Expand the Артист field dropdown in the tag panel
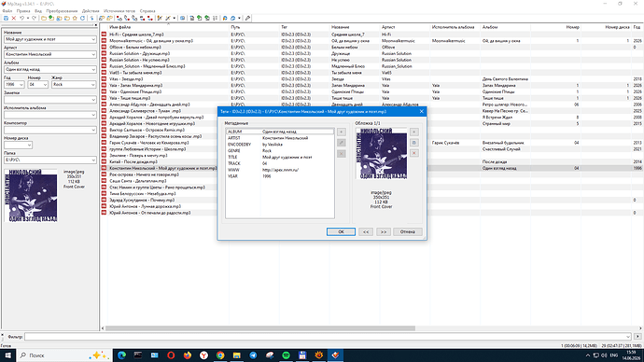Image resolution: width=644 pixels, height=362 pixels. [93, 55]
